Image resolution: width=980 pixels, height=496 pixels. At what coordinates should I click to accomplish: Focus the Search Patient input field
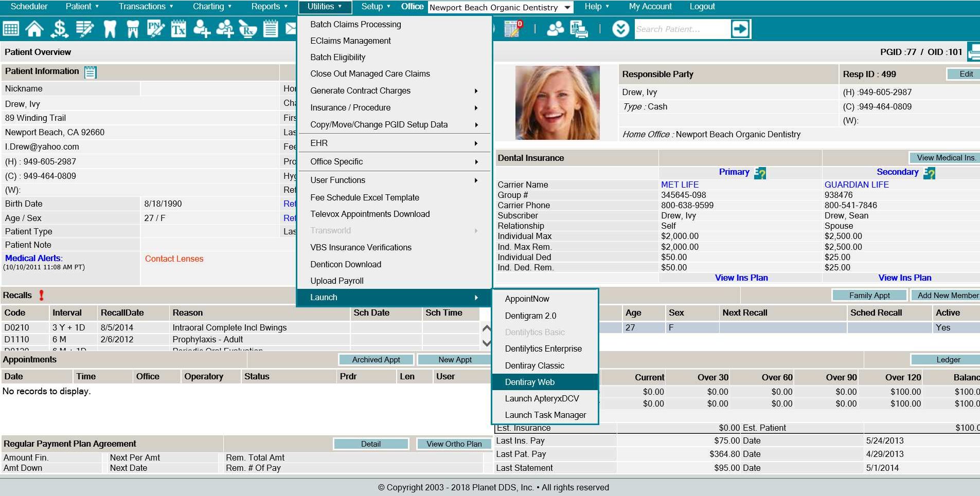(x=683, y=29)
